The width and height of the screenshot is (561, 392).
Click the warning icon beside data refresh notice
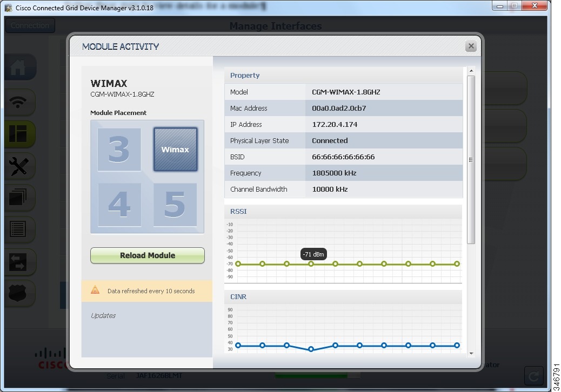pos(95,290)
